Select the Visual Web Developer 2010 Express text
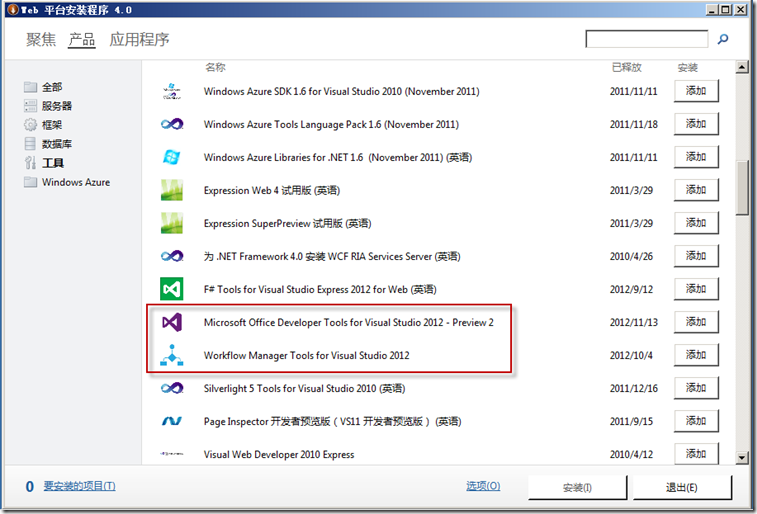This screenshot has height=514, width=757. point(279,455)
